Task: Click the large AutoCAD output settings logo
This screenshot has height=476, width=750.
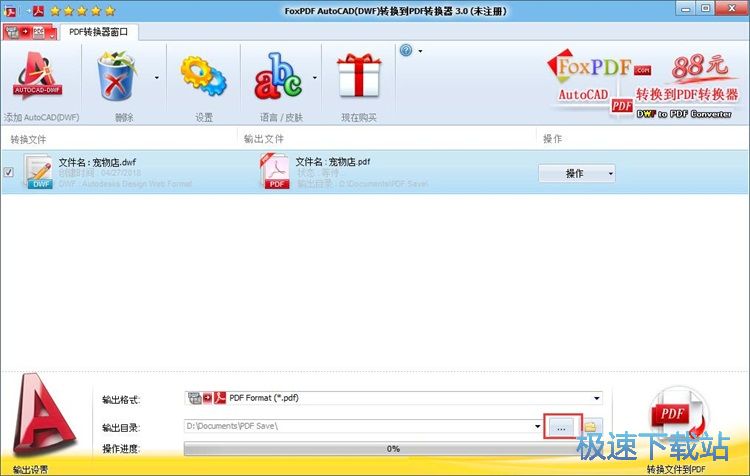Action: (x=43, y=414)
